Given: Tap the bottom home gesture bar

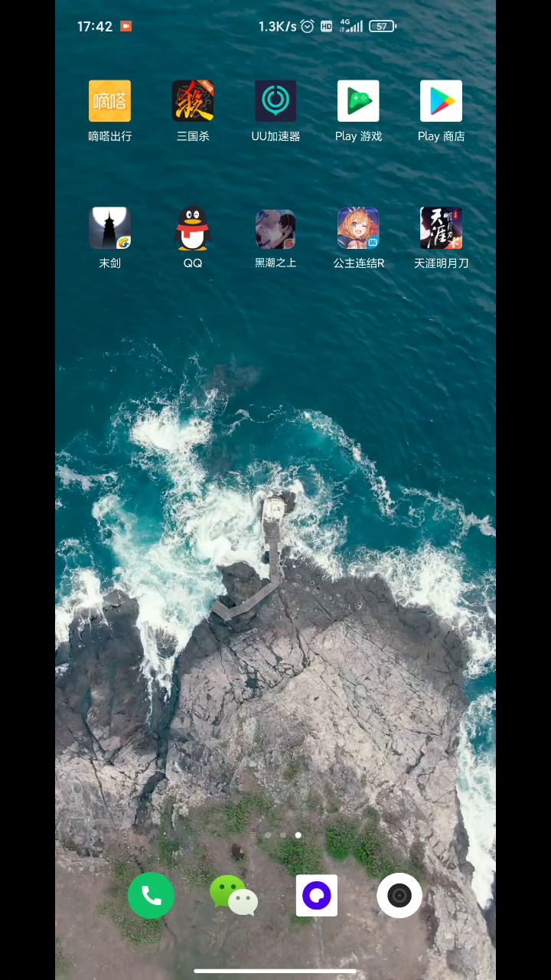Looking at the screenshot, I should (275, 971).
